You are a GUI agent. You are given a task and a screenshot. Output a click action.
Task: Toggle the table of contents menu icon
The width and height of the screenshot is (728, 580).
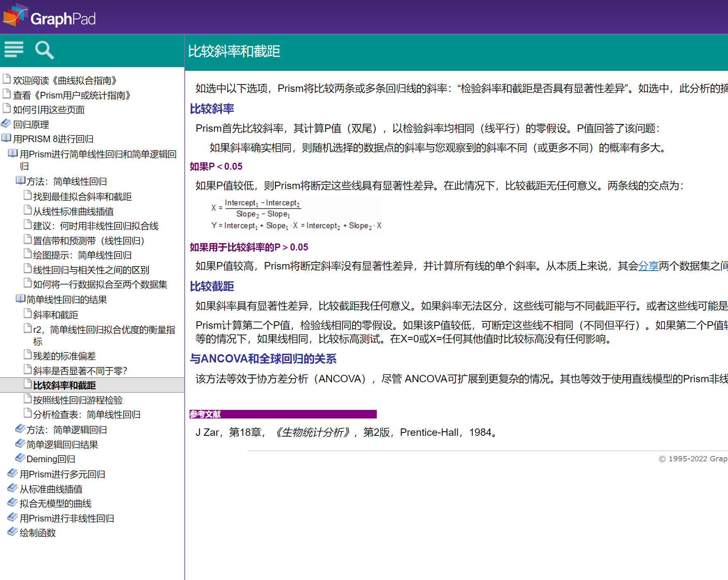tap(14, 49)
